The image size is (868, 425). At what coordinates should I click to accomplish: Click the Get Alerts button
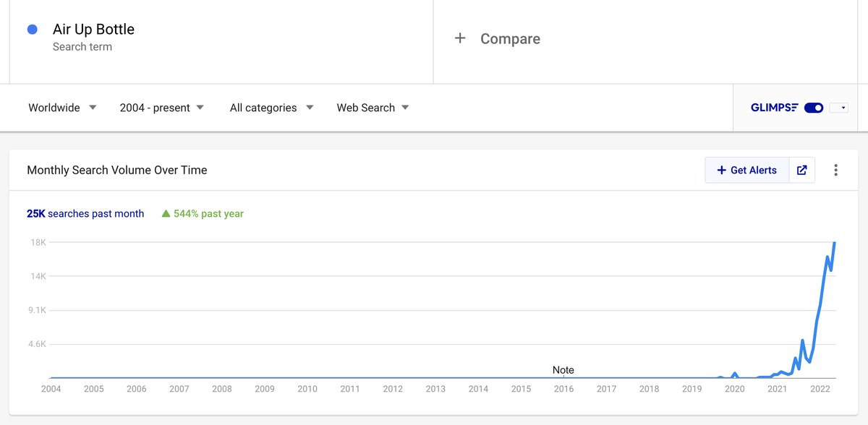pyautogui.click(x=747, y=170)
